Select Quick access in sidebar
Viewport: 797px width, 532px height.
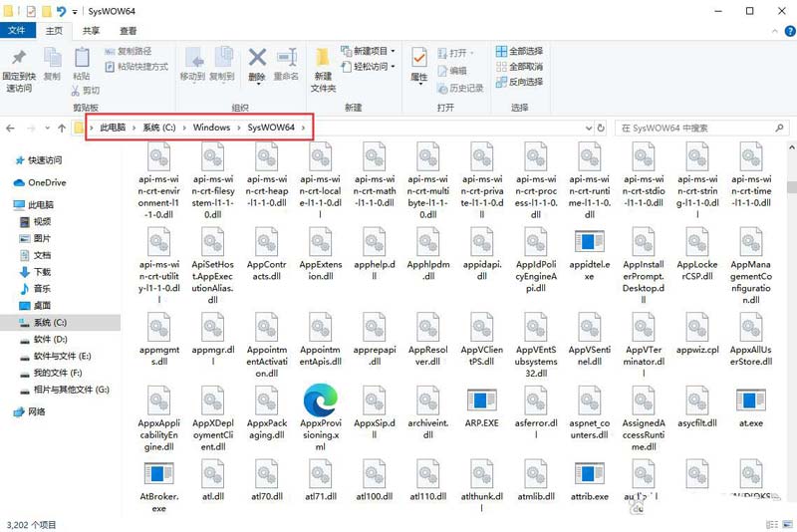(39, 160)
